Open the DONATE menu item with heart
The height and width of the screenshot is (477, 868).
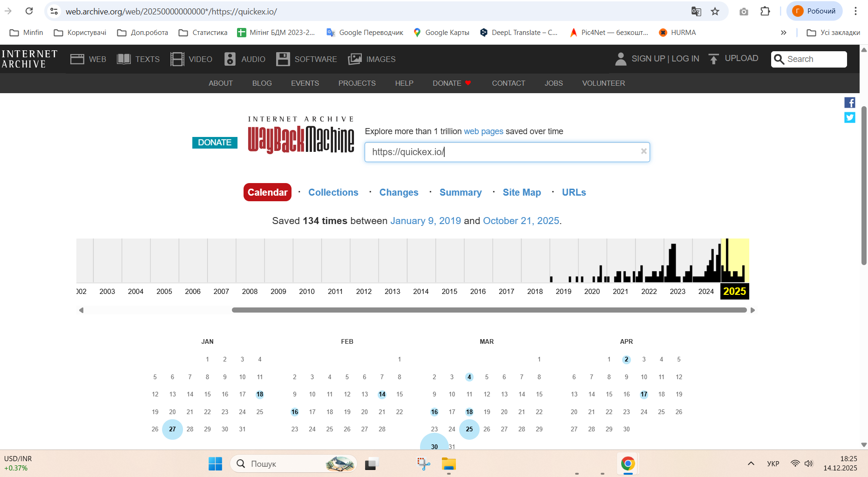coord(452,83)
